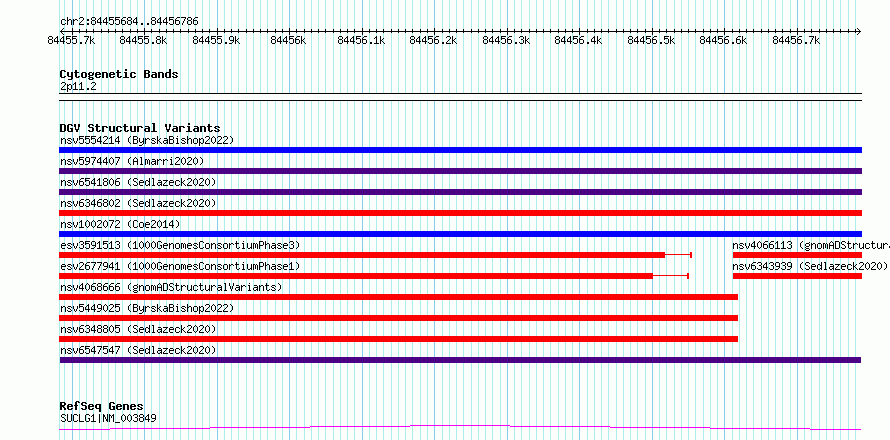Click the nsv6348805 (Sedlazeck2020) label

point(138,329)
